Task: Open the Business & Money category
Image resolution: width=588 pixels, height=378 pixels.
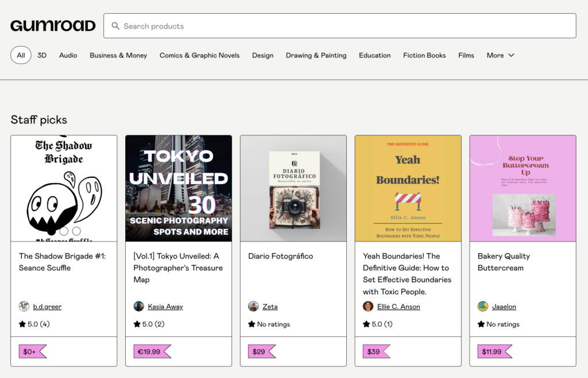Action: pos(118,55)
